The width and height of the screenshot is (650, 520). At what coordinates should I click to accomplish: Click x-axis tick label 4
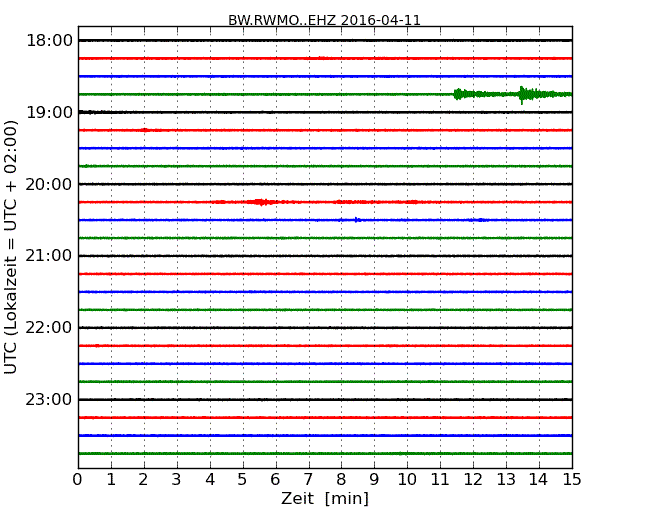click(x=210, y=480)
